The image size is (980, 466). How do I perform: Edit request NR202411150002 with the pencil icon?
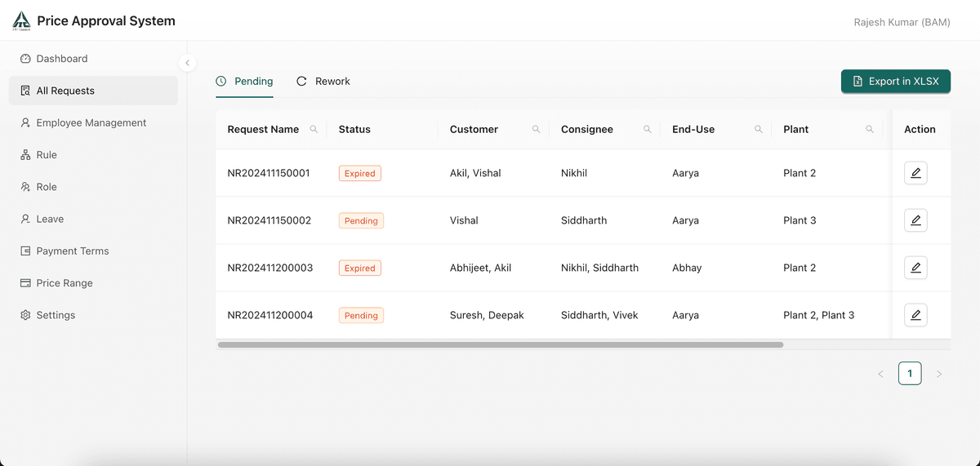pyautogui.click(x=915, y=220)
